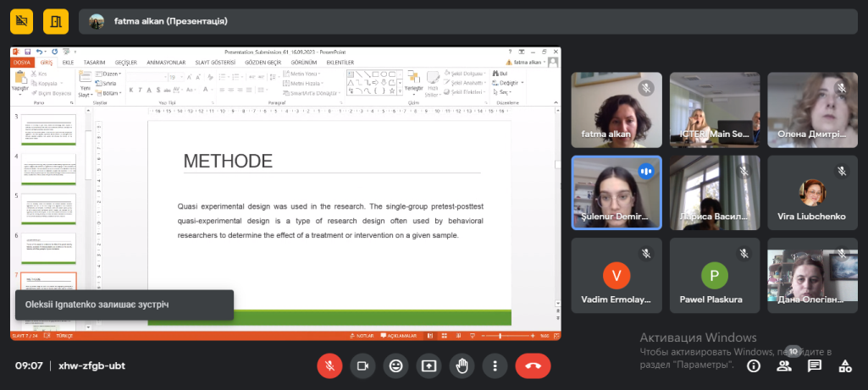Click the Undo arrow in PowerPoint's title bar

point(39,52)
